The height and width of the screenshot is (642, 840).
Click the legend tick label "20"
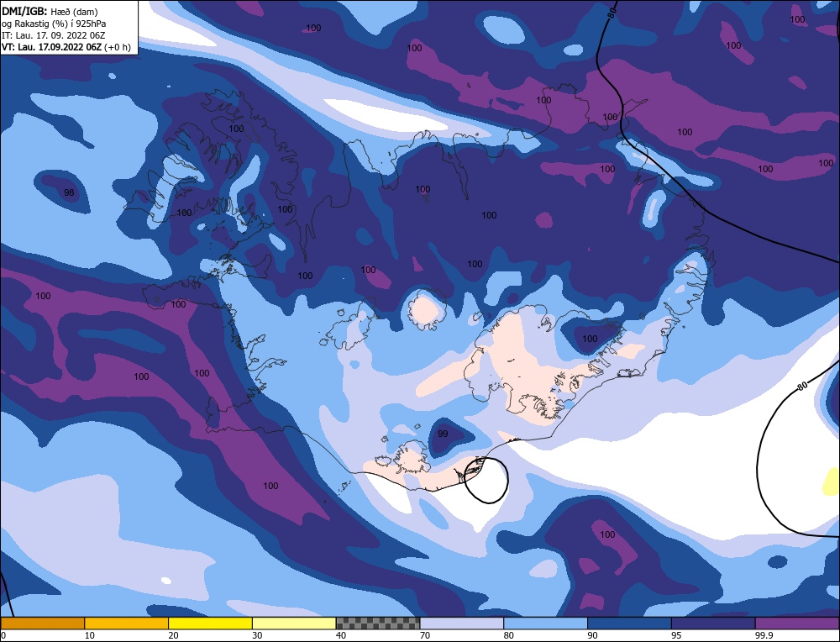click(174, 635)
